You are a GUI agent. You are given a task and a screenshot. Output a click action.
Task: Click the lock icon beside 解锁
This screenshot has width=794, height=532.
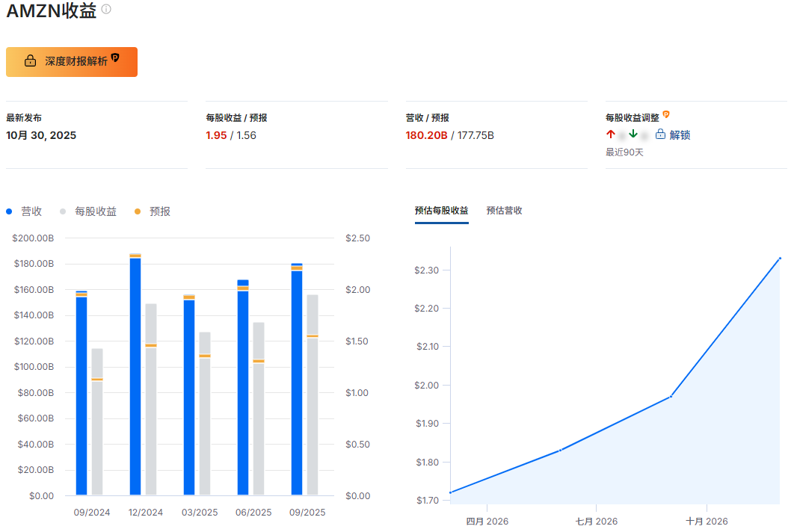click(660, 134)
